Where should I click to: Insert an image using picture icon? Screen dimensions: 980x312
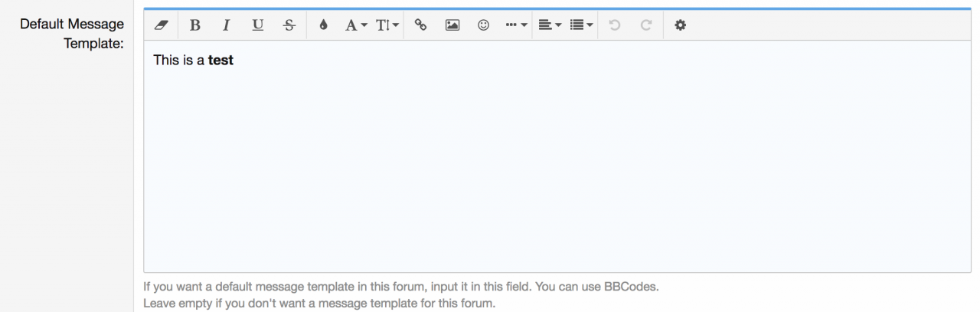click(452, 25)
